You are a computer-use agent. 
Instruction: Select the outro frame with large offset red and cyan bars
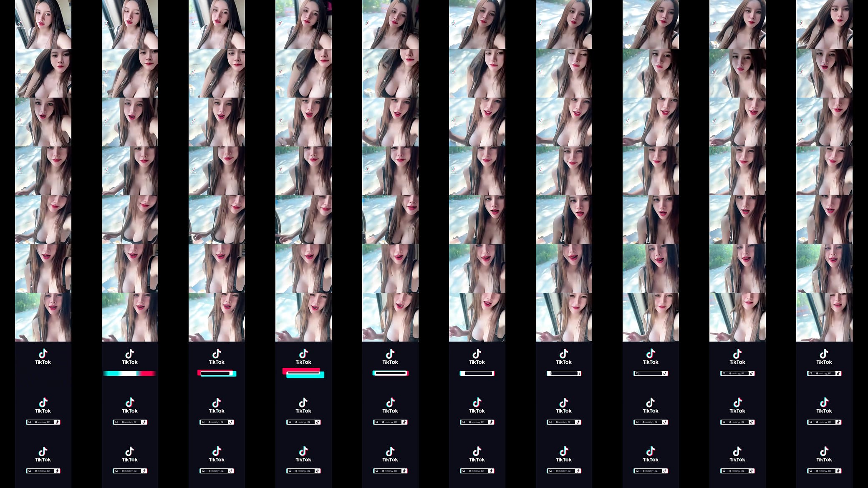pos(303,366)
